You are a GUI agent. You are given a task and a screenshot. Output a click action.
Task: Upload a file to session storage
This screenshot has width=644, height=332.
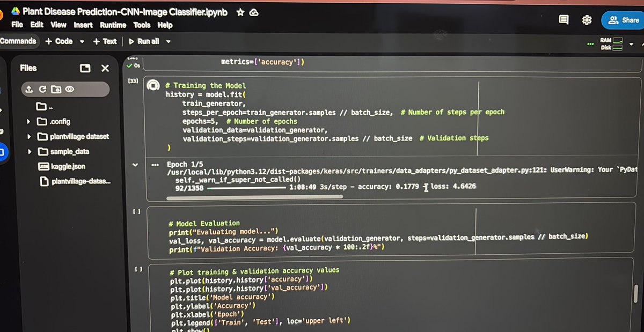click(28, 89)
